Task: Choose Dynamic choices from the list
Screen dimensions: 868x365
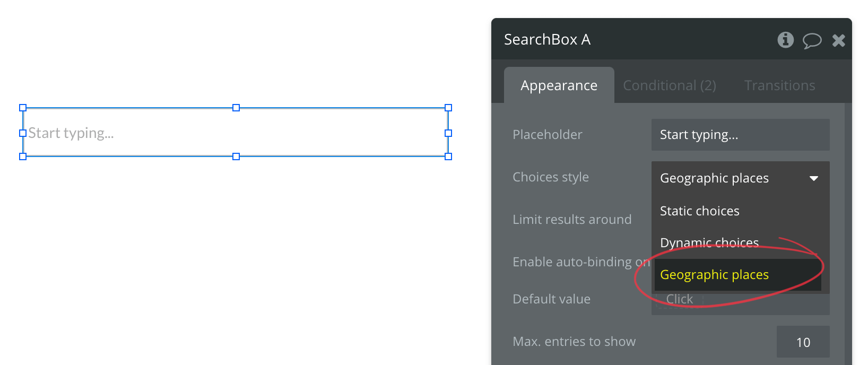Action: click(x=709, y=242)
